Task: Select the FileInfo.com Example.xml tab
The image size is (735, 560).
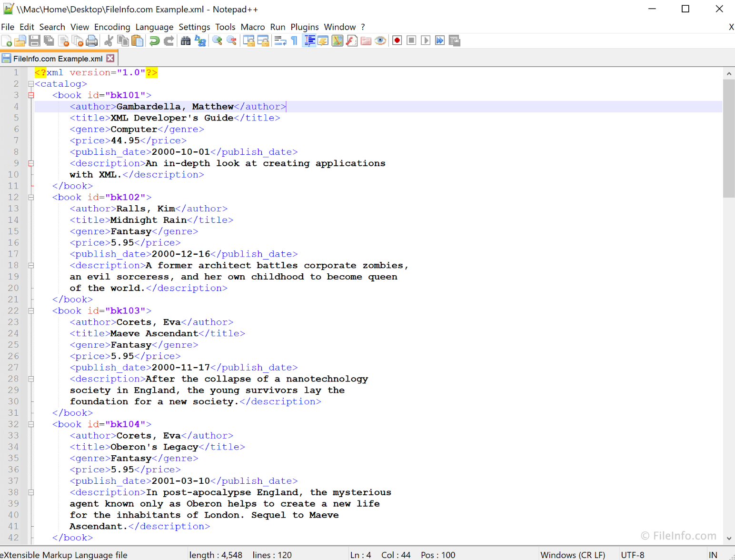Action: pos(57,58)
